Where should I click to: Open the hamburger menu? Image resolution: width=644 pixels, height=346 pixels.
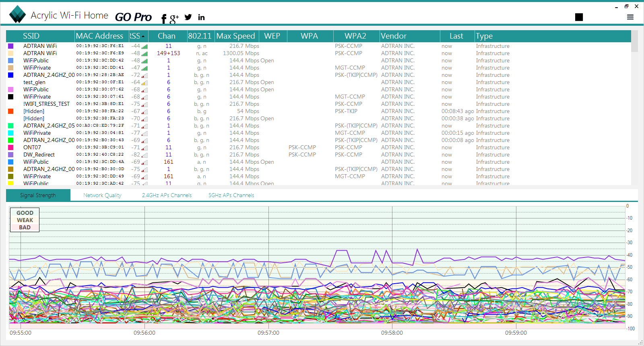(630, 17)
